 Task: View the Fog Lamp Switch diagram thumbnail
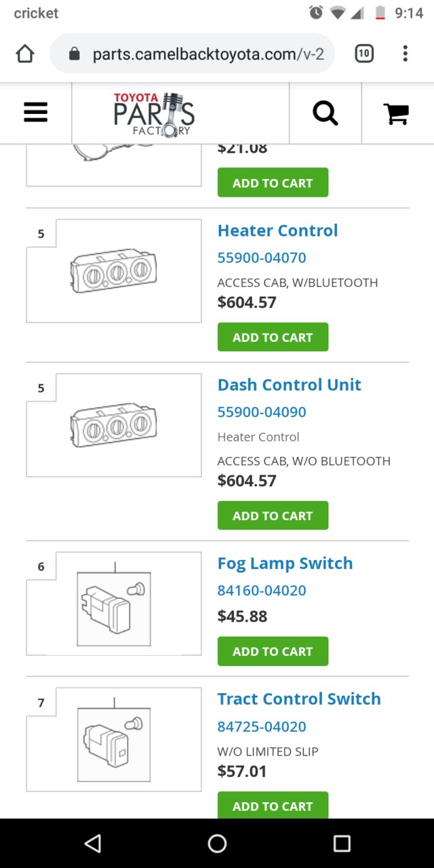[x=114, y=604]
